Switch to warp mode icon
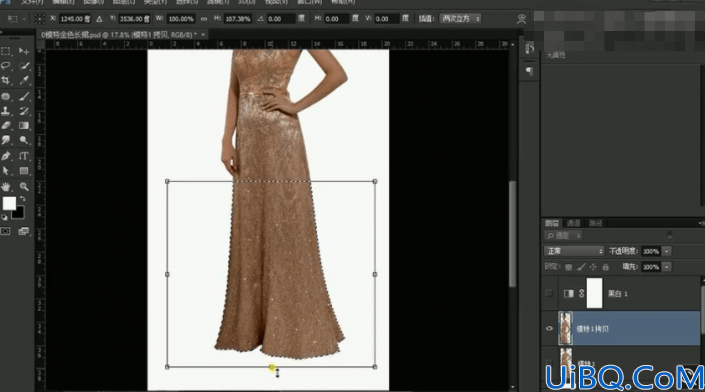Image resolution: width=705 pixels, height=392 pixels. [522, 19]
